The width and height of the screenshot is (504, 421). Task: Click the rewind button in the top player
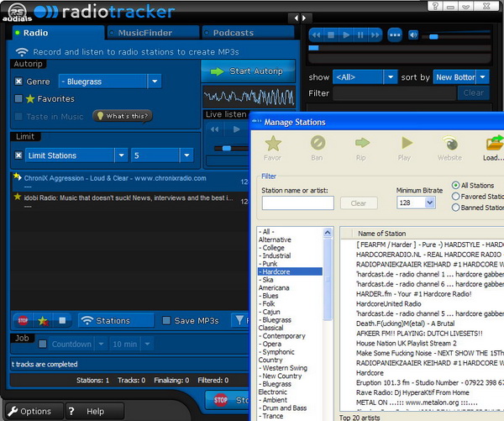click(x=317, y=35)
